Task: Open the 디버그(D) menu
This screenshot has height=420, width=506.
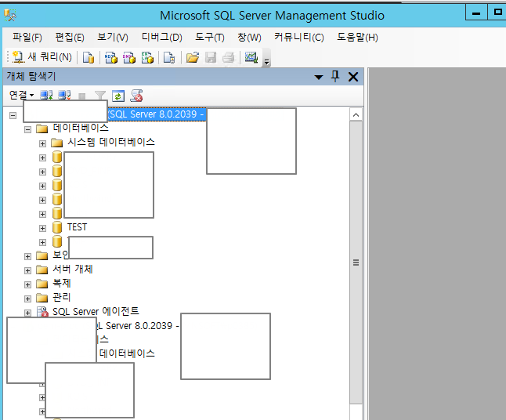Action: [161, 38]
